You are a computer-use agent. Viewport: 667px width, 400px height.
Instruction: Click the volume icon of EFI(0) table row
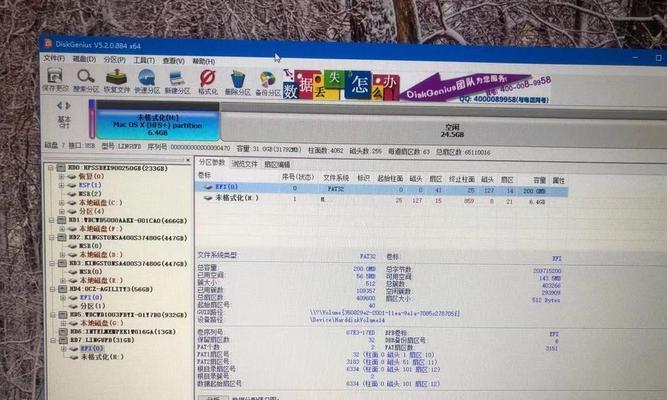pos(208,187)
